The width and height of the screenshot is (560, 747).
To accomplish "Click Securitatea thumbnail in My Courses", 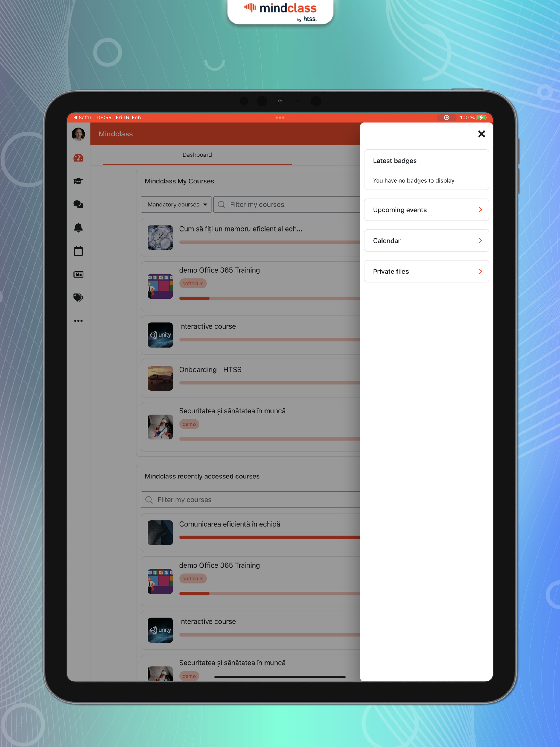I will pyautogui.click(x=160, y=427).
